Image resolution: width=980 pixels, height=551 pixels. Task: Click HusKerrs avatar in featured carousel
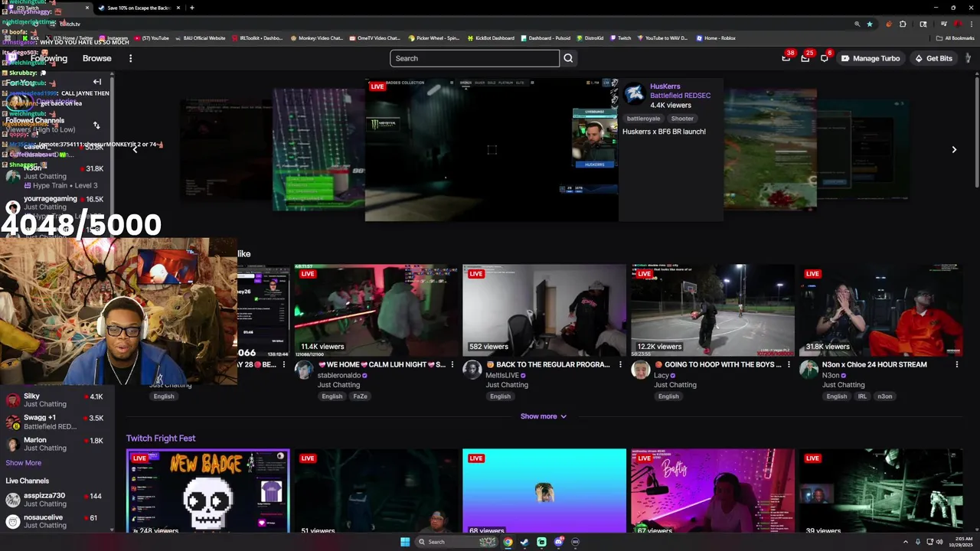(634, 93)
